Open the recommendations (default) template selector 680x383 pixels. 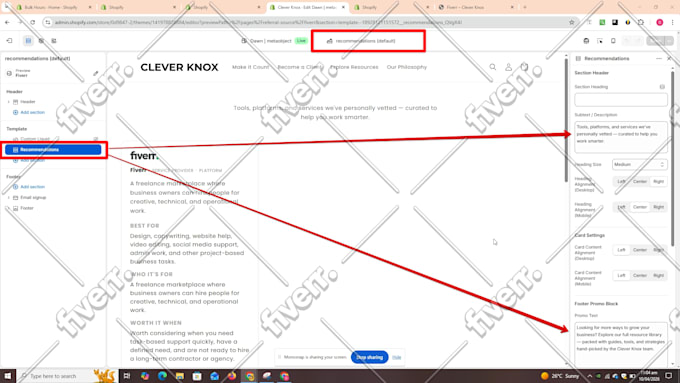[361, 41]
